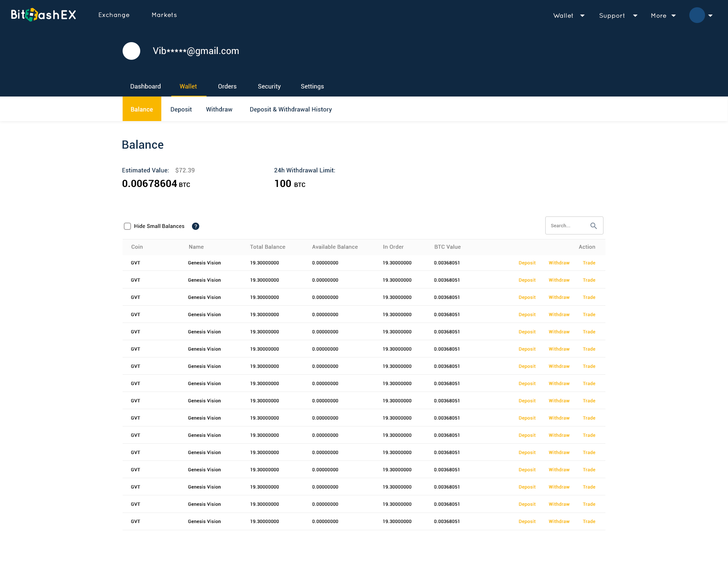
Task: Select the Withdraw sub-tab
Action: (x=219, y=110)
